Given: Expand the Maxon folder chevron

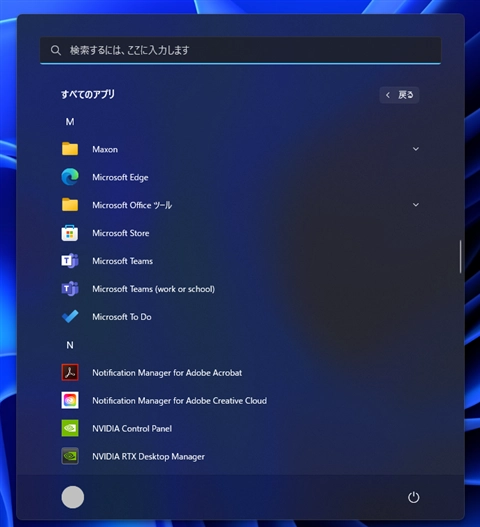Looking at the screenshot, I should (416, 149).
